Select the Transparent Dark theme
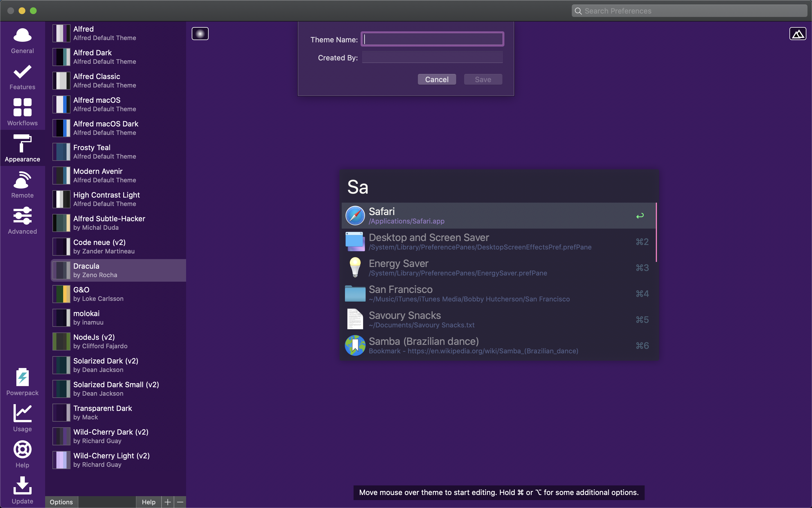Screen dimensions: 812x508 point(118,413)
